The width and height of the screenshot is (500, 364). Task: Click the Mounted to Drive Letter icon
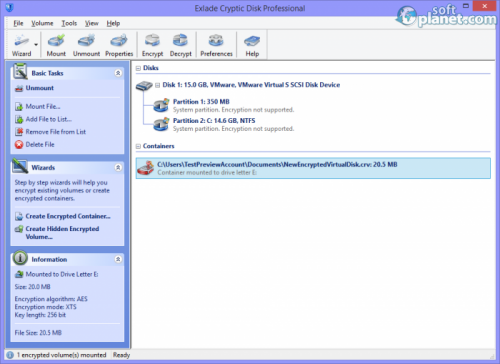(x=19, y=274)
